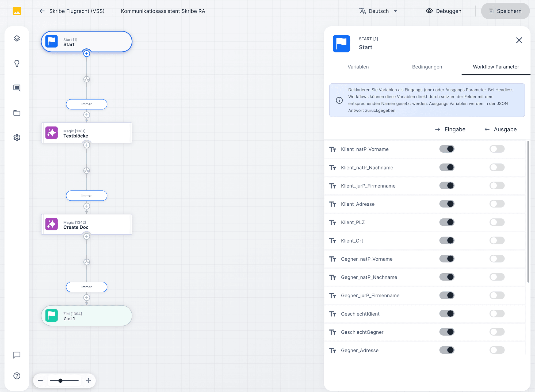Click the Skribe Flugrecht (VSS) breadcrumb
Screen dimensions: 535x392
click(77, 11)
